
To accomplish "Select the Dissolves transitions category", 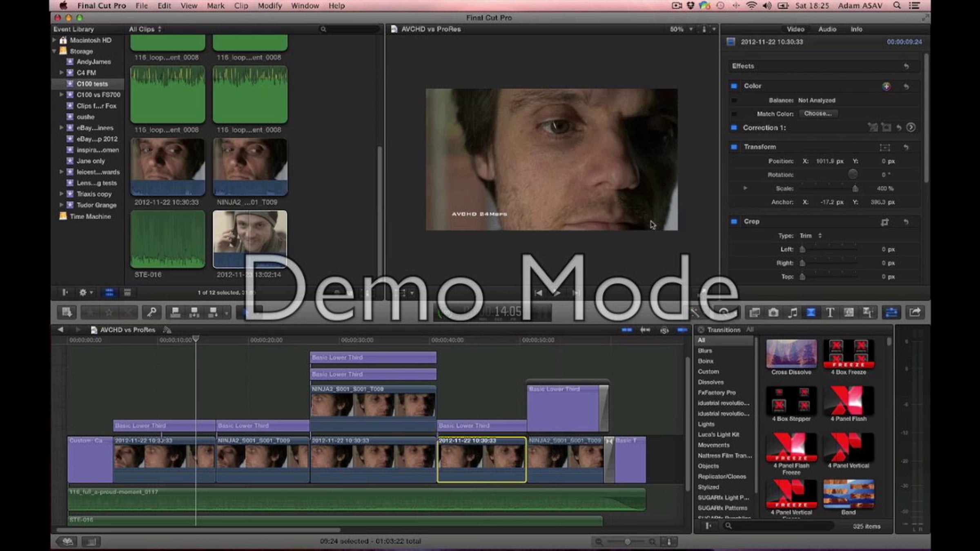I will point(710,382).
